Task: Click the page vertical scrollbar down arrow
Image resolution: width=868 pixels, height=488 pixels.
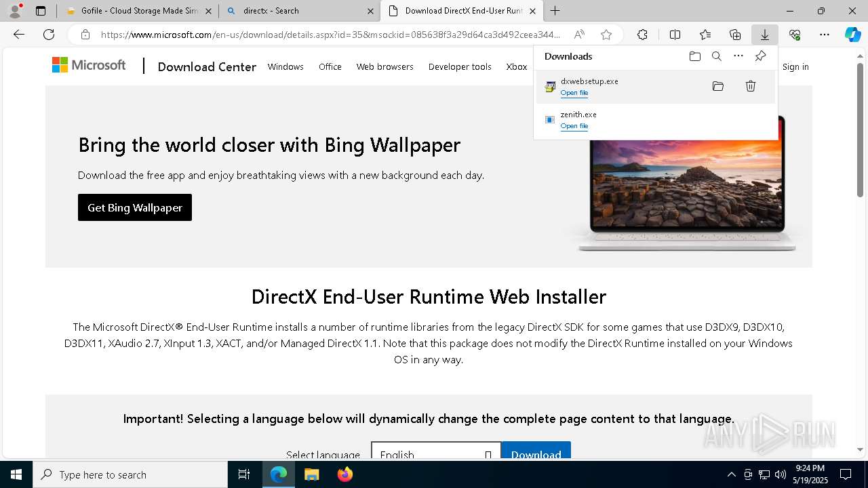Action: click(861, 449)
